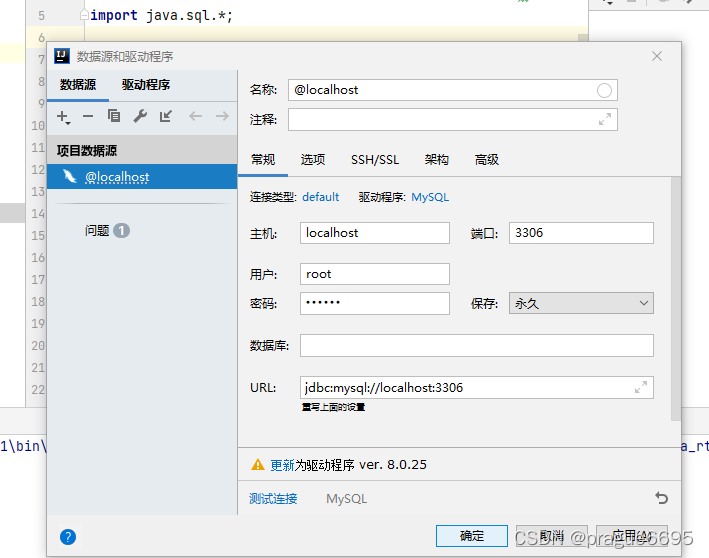This screenshot has width=709, height=558.
Task: Close the data sources dialog
Action: (657, 56)
